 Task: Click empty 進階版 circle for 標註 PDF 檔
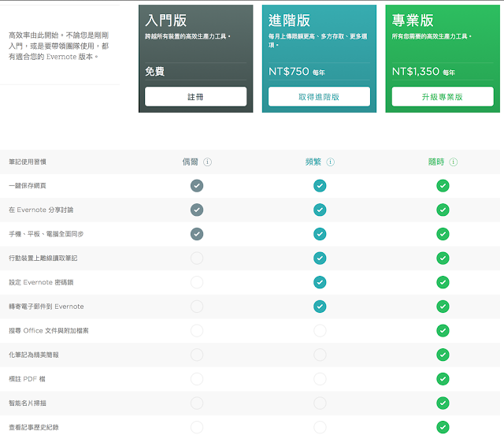pos(320,379)
